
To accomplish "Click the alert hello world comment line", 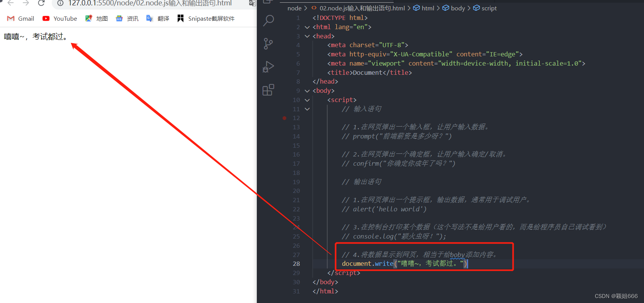I will coord(384,209).
